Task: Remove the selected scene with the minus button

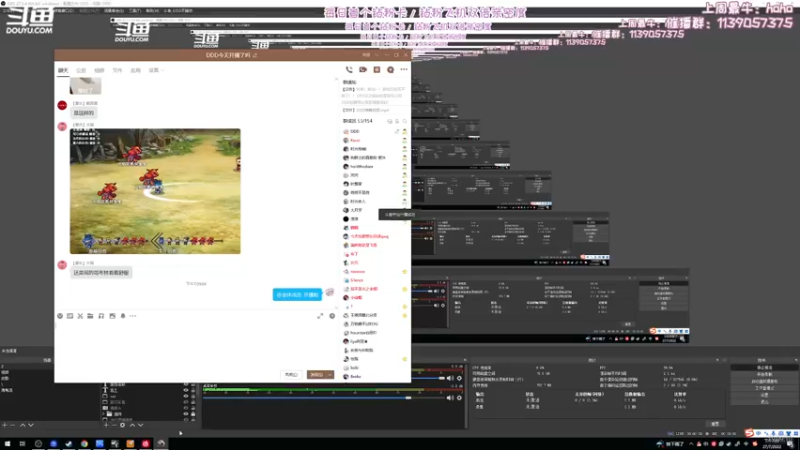Action: (13, 425)
